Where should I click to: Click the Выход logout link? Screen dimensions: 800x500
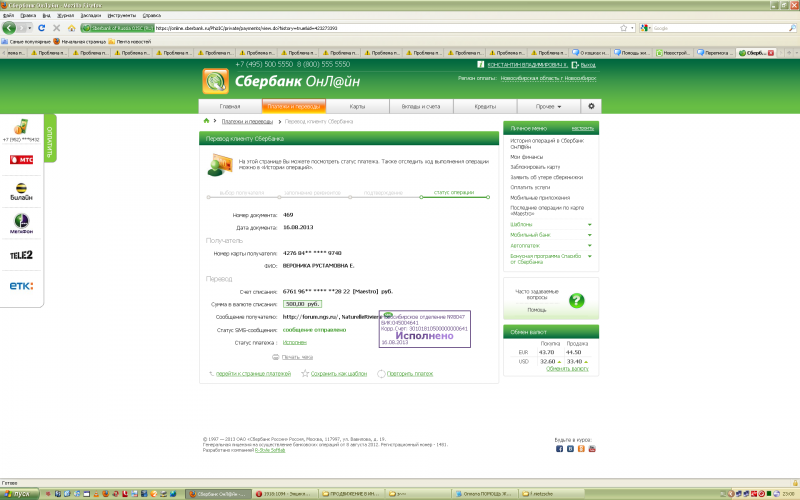coord(588,65)
